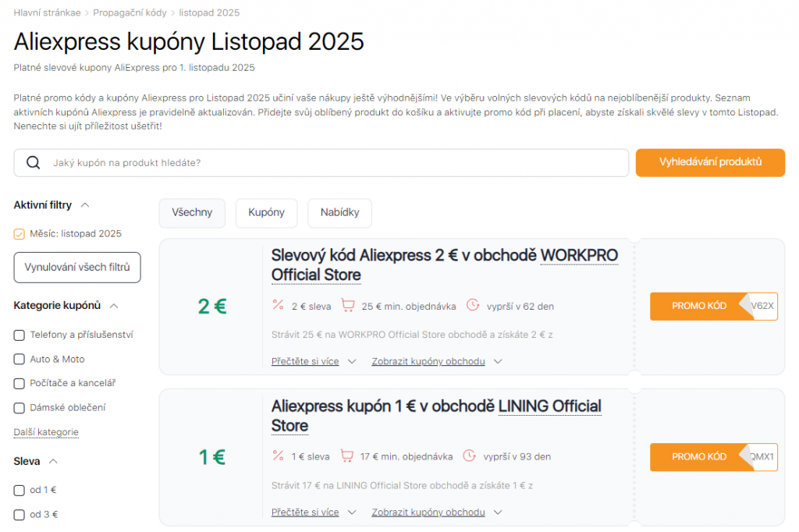Switch to the 'Nabídky' tab
This screenshot has height=532, width=799.
[339, 213]
